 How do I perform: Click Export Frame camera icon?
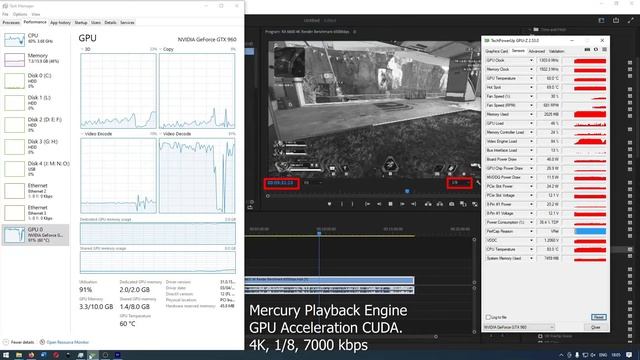click(x=451, y=204)
